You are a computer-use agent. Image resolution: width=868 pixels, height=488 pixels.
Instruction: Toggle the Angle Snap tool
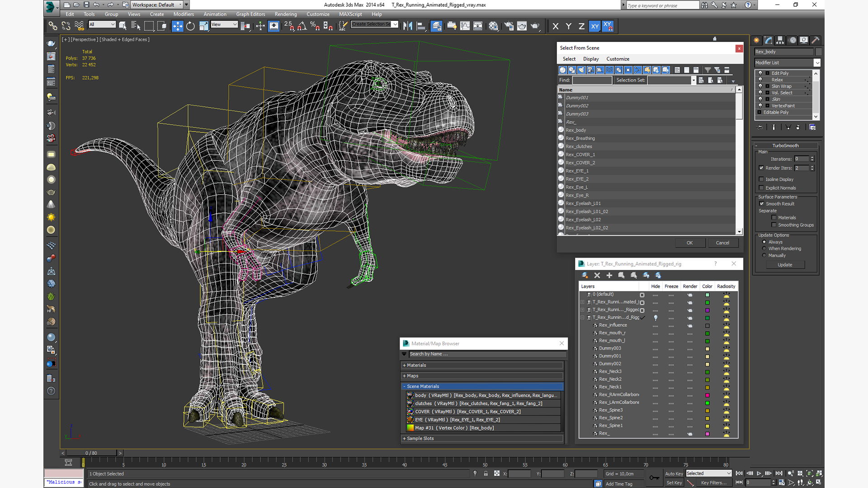point(302,26)
